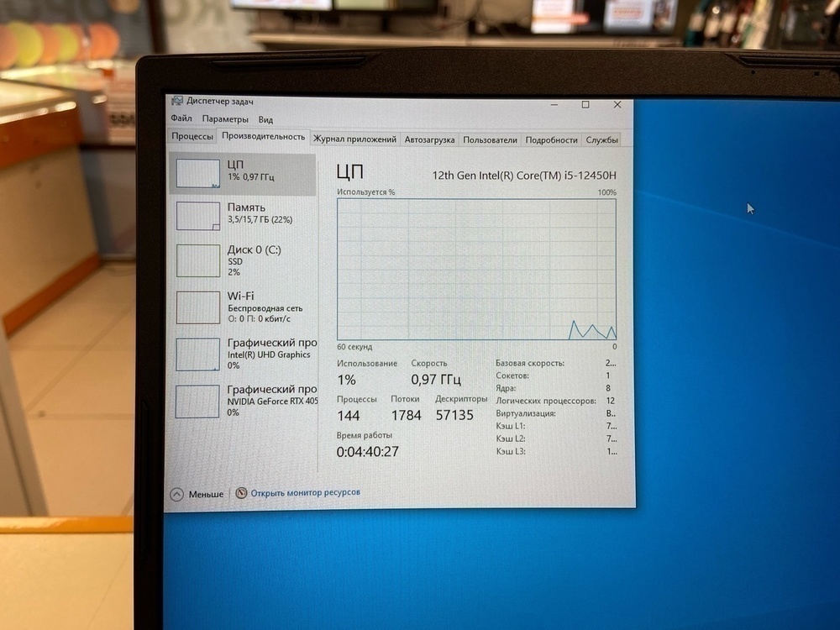Minimize the Task Manager window
Viewport: 840px width, 630px height.
pyautogui.click(x=554, y=104)
